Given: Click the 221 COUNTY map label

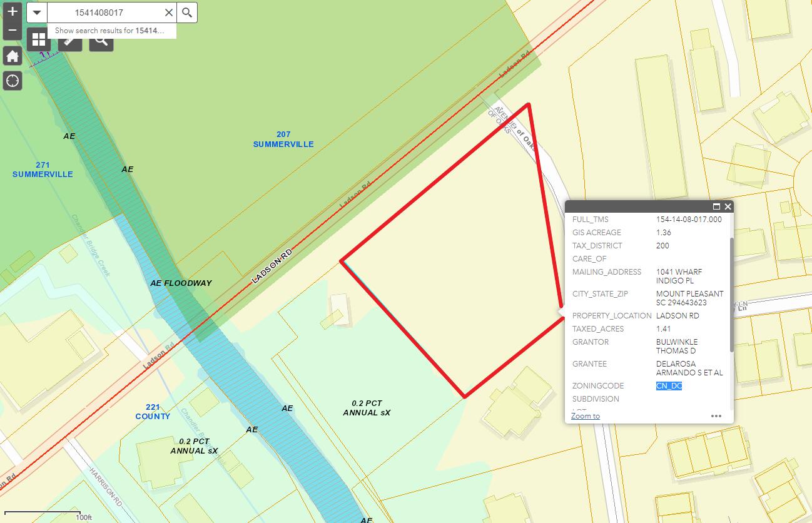Looking at the screenshot, I should click(153, 412).
